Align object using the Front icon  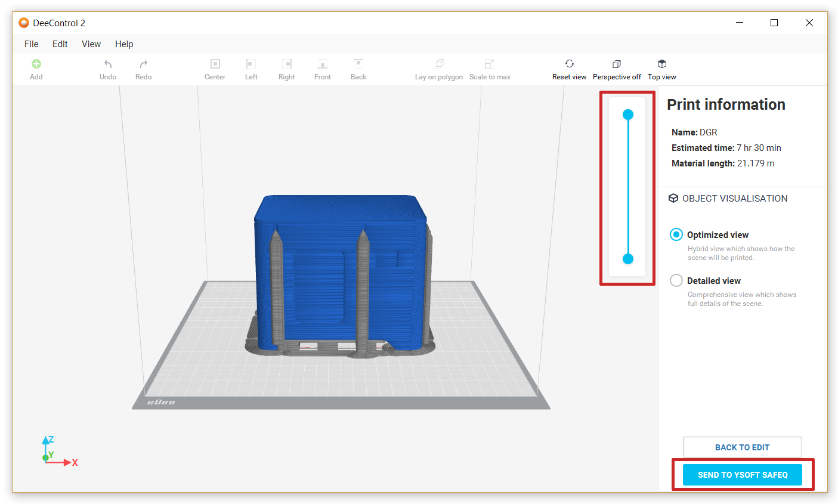pyautogui.click(x=322, y=64)
